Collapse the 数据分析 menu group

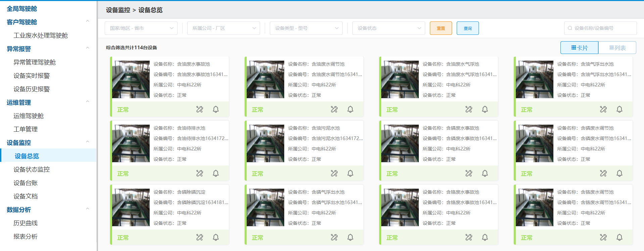tap(88, 209)
